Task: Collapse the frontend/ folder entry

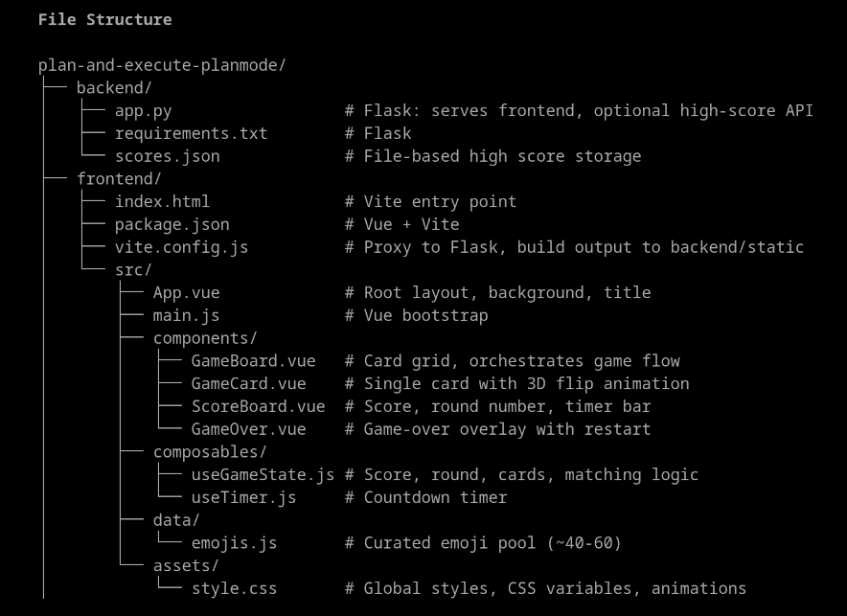Action: [119, 179]
